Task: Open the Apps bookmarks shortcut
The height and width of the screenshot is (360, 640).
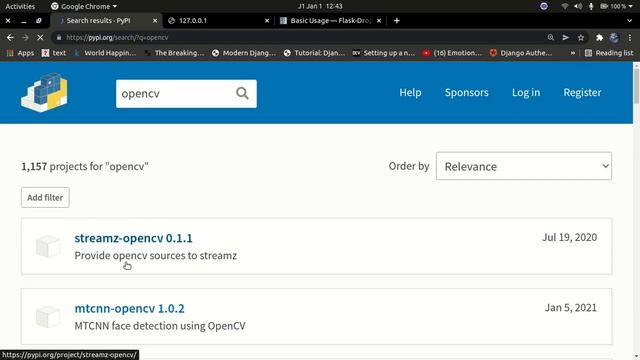Action: tap(20, 53)
